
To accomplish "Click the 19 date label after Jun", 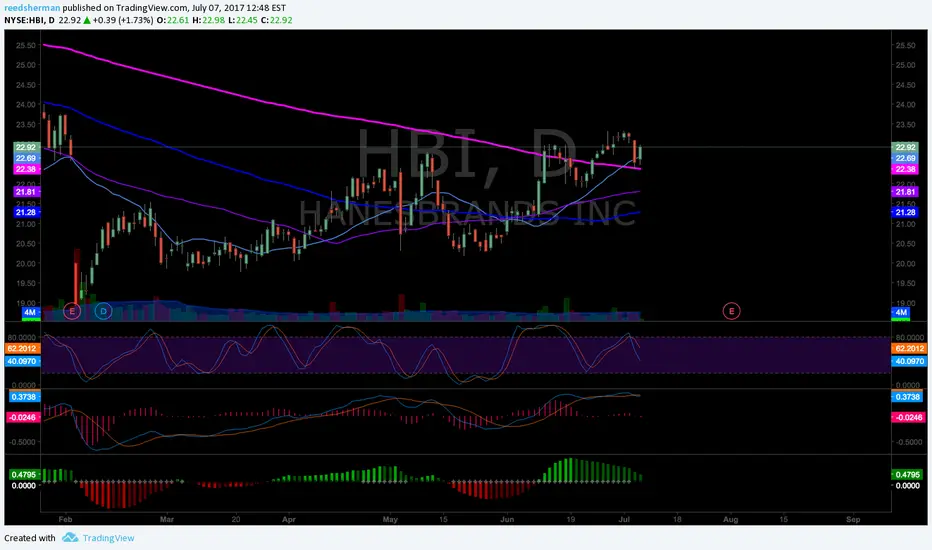I will pyautogui.click(x=571, y=519).
